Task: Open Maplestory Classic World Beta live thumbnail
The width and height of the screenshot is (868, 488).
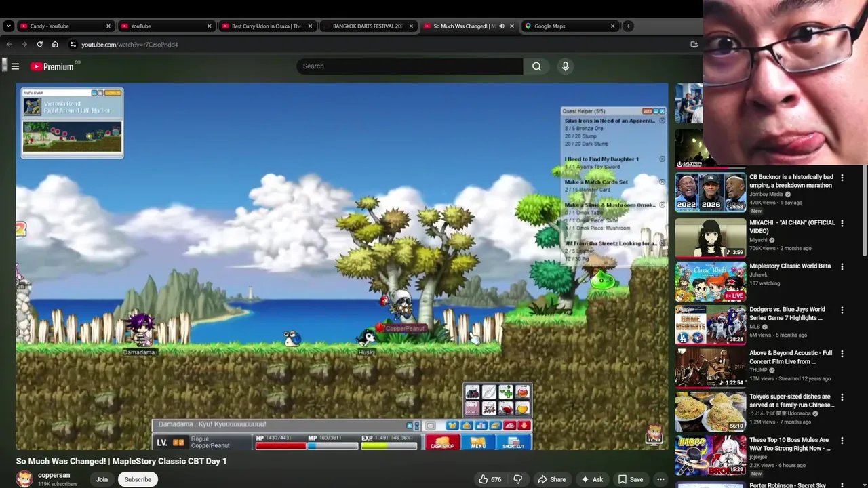Action: pos(710,281)
